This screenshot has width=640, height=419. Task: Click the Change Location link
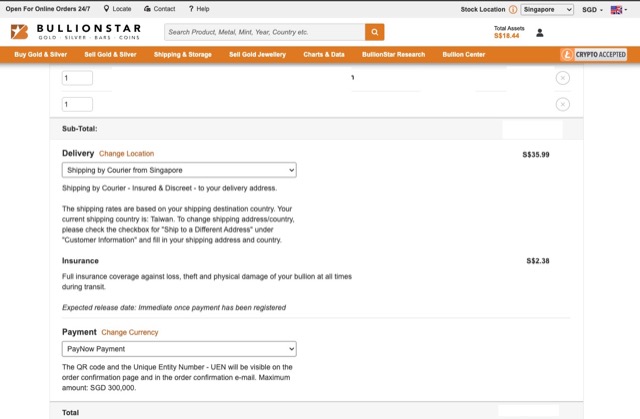pos(127,153)
